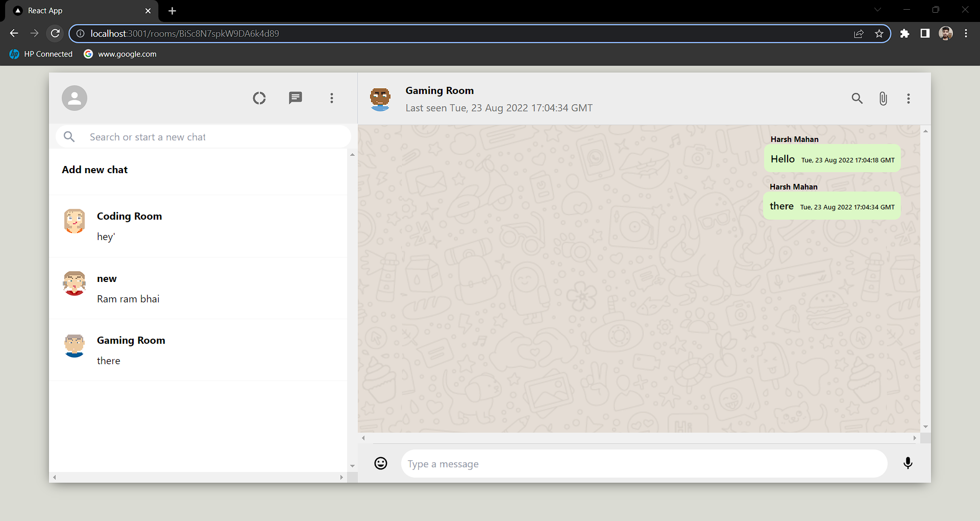Screen dimensions: 980x521
Task: Click the "Ram ram bhai" message preview
Action: pyautogui.click(x=128, y=299)
